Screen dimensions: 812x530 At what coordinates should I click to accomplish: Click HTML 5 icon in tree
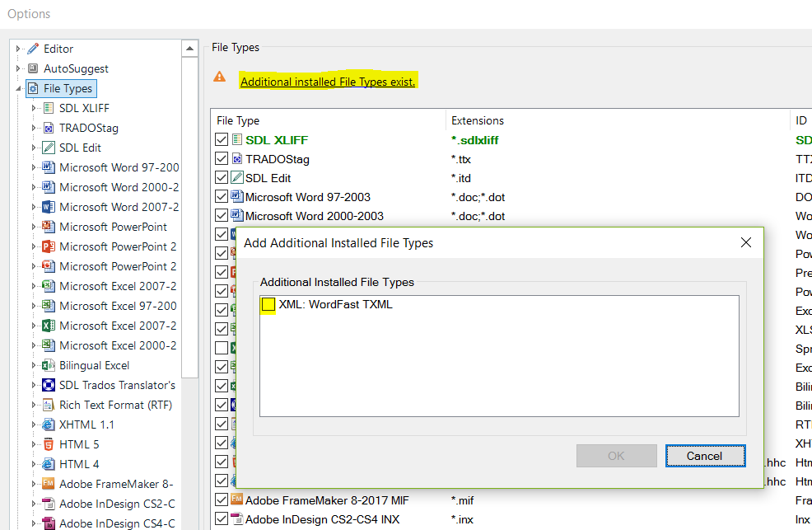(49, 444)
